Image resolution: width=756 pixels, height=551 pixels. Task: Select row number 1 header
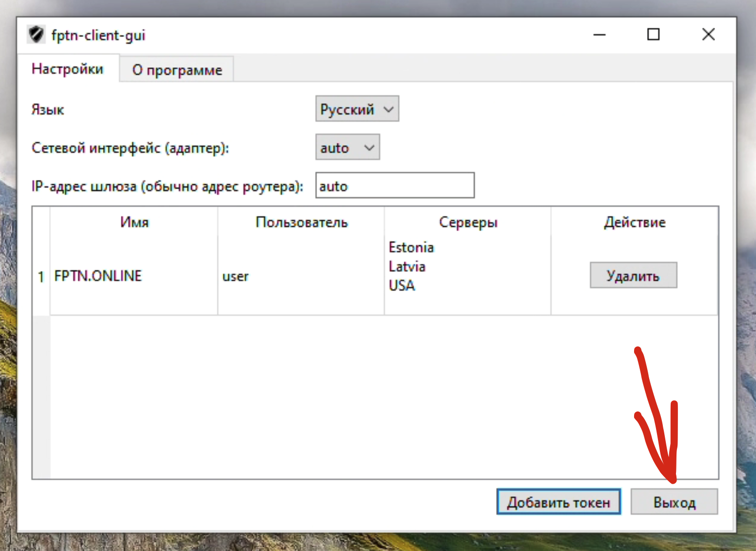click(x=41, y=276)
